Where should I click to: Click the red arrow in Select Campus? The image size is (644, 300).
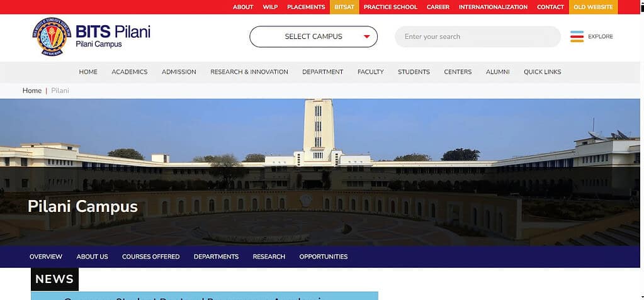click(367, 36)
